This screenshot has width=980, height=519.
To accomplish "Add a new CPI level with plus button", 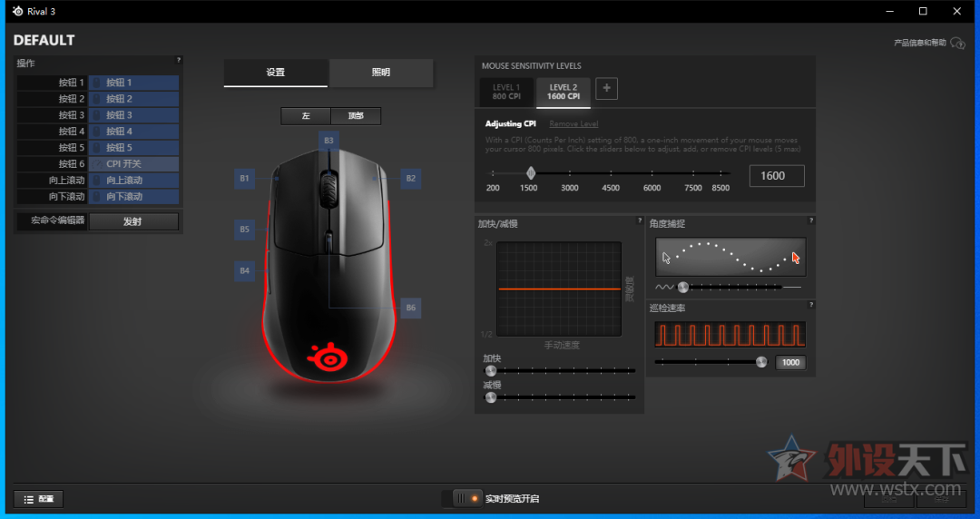I will (x=606, y=88).
